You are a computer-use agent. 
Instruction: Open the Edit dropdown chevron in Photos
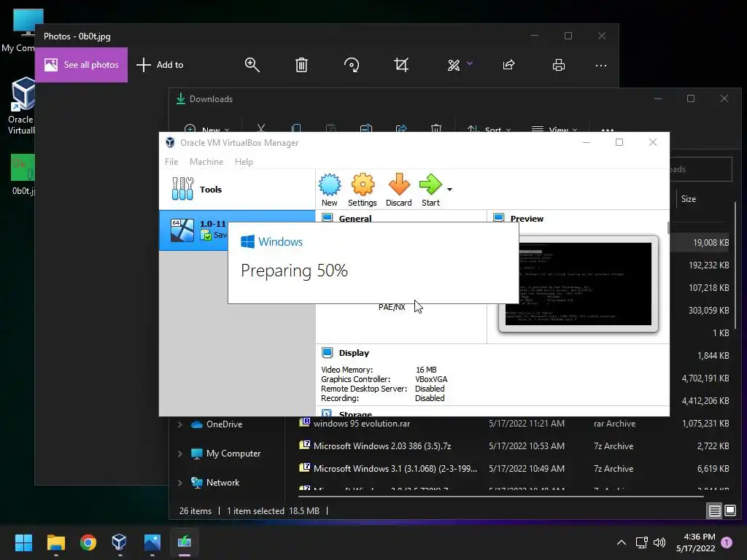[470, 63]
